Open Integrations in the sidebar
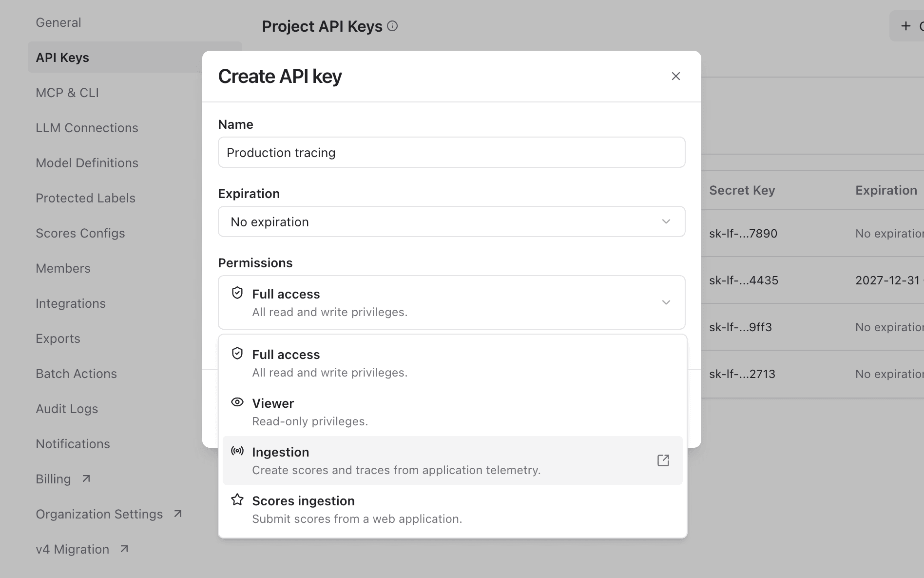Screen dimensions: 924x578 (x=71, y=303)
